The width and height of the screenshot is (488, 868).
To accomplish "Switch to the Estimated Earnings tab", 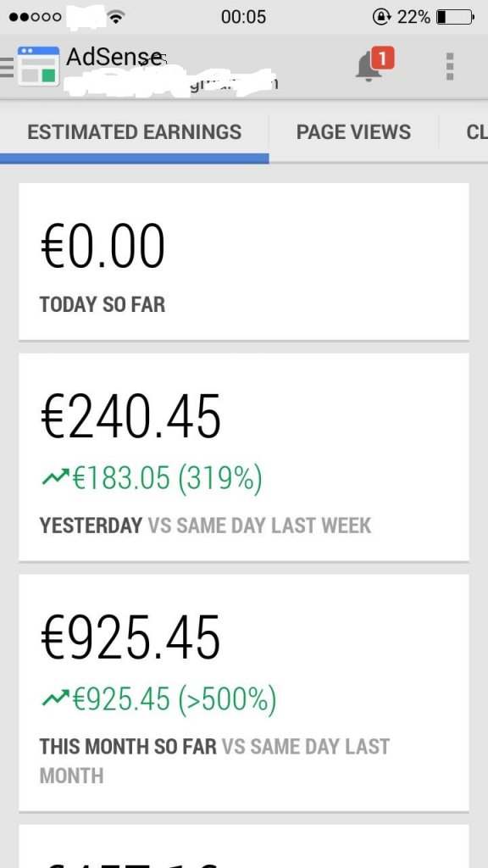I will 135,132.
